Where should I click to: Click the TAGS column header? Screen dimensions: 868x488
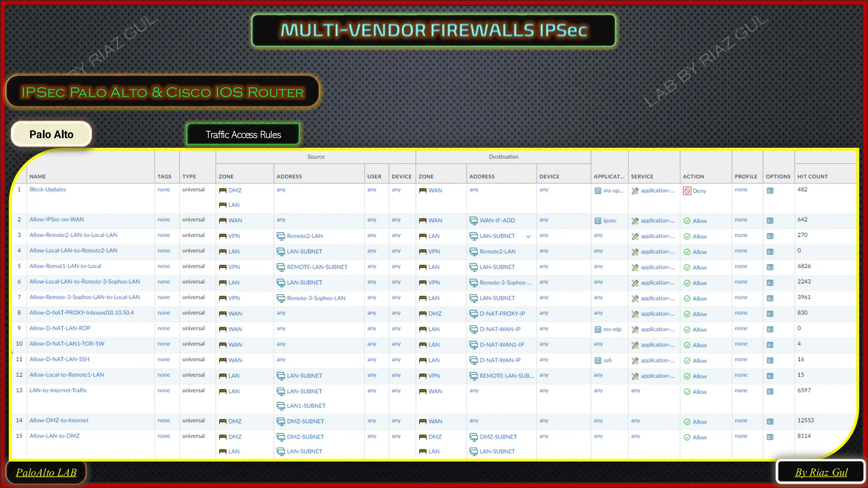click(164, 177)
